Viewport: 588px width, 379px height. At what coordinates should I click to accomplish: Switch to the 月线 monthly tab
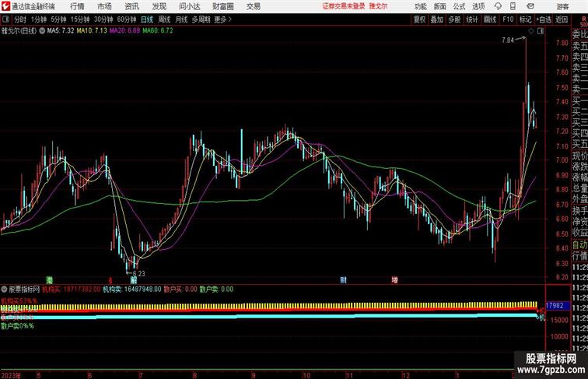pos(181,19)
